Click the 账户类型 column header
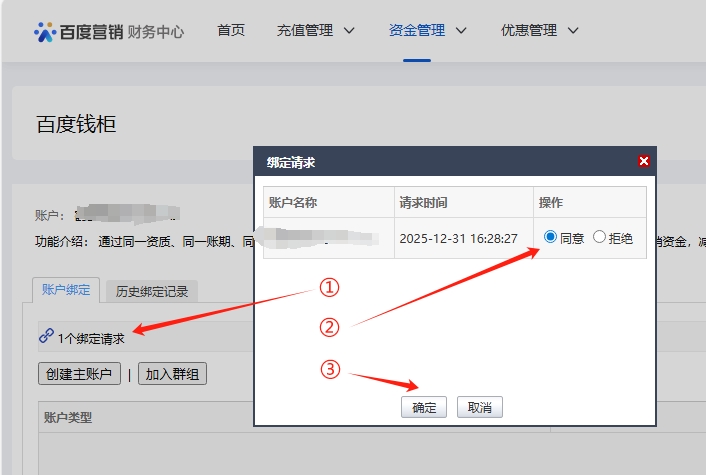 [x=68, y=417]
